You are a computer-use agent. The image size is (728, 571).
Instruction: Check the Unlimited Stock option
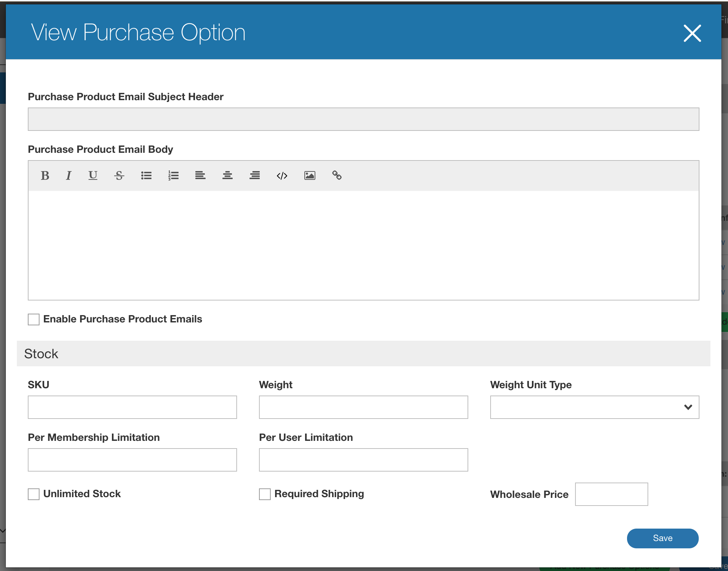pos(34,494)
